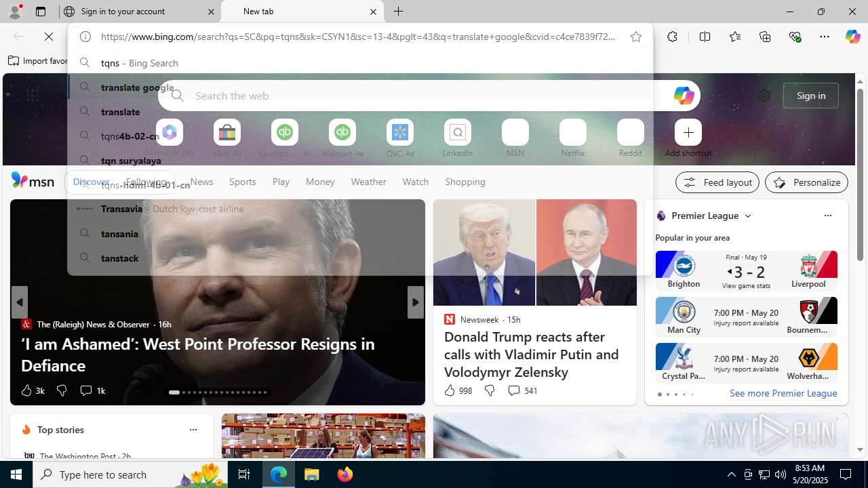The image size is (868, 488).
Task: Dislike the West Point Professor story
Action: coord(62,390)
